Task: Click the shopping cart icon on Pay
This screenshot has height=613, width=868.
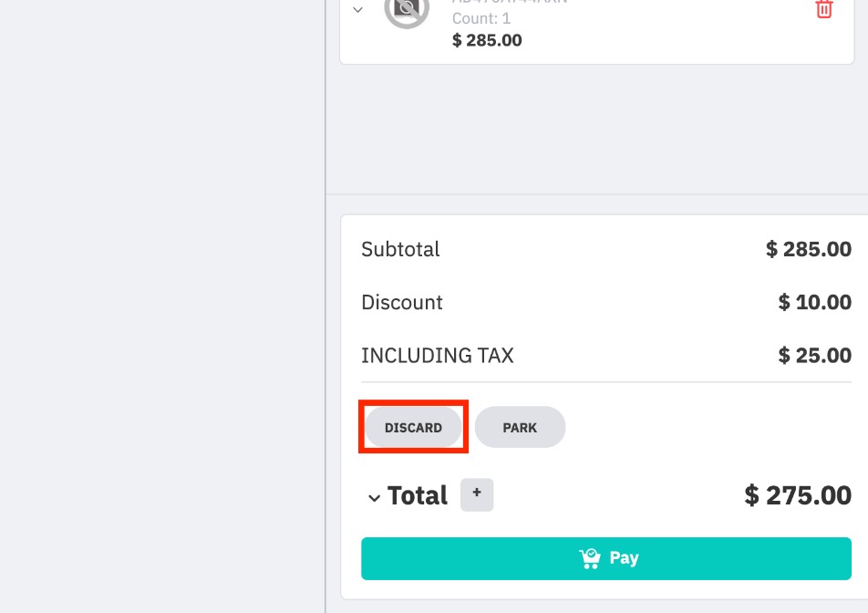Action: click(x=590, y=558)
